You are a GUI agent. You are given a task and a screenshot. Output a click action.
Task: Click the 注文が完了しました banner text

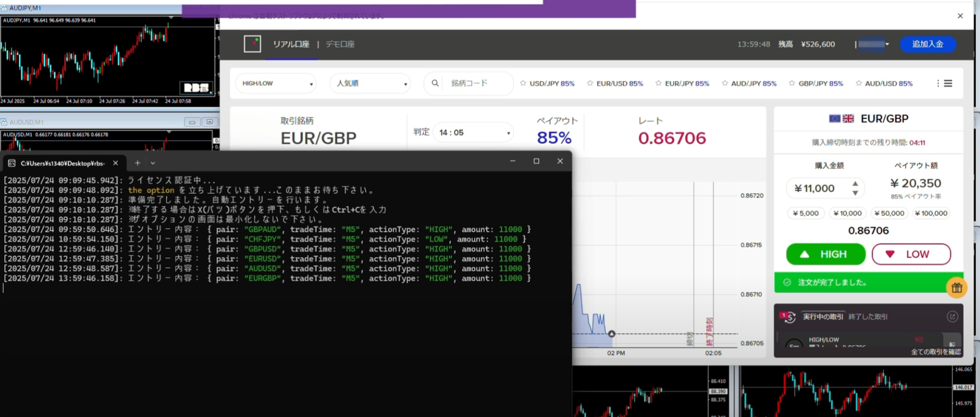point(832,282)
